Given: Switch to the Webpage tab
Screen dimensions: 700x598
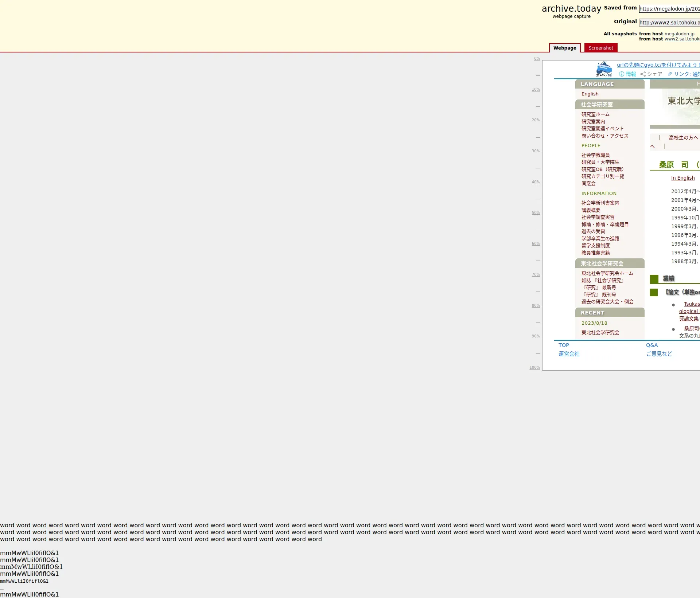Looking at the screenshot, I should (x=564, y=48).
